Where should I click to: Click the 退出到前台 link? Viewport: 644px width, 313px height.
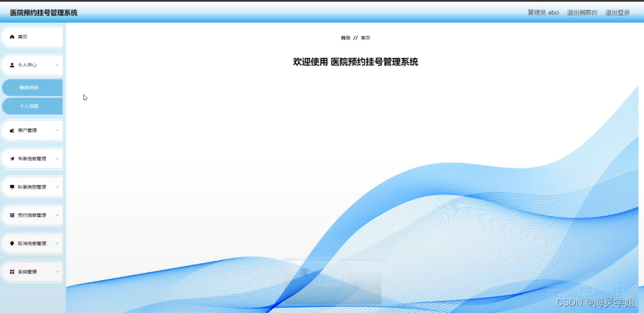[582, 13]
